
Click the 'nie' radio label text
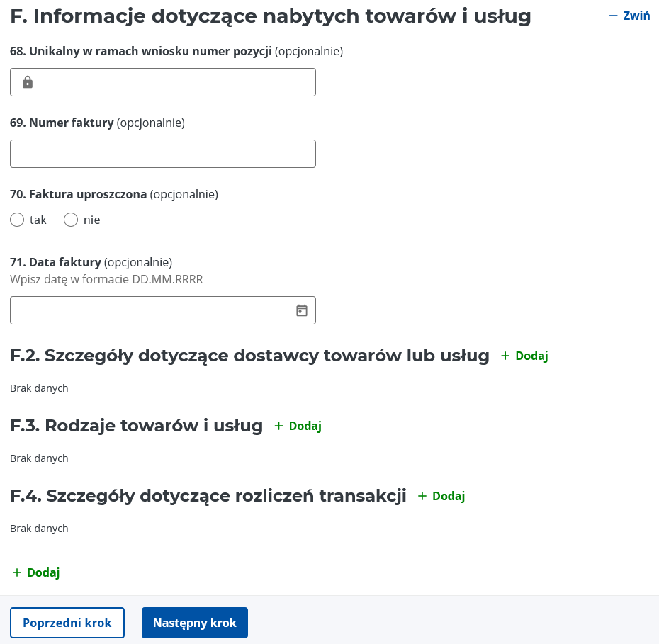tap(91, 220)
